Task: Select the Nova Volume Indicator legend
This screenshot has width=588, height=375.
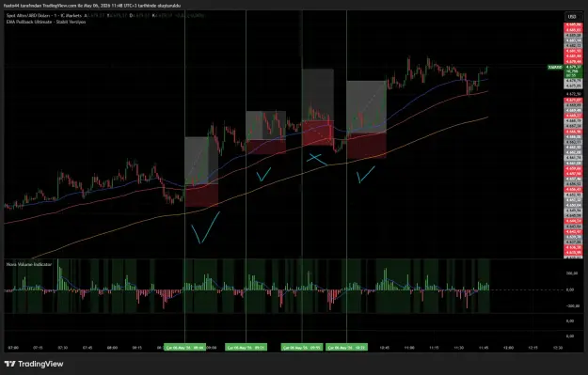Action: (29, 264)
